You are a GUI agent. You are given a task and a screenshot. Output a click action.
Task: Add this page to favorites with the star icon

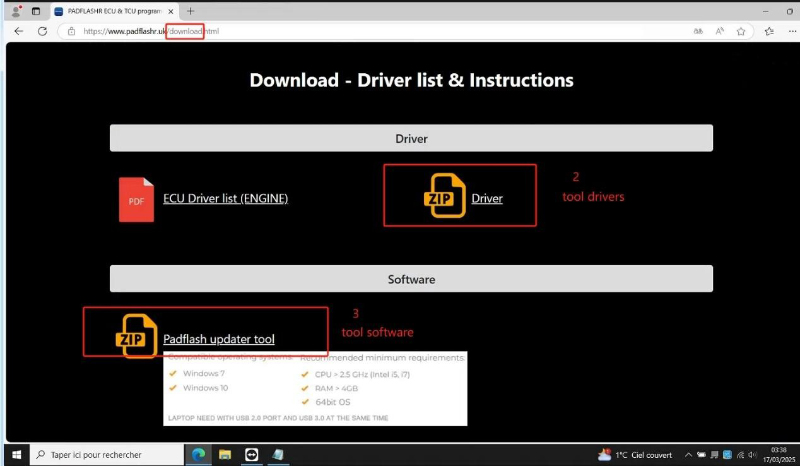tap(741, 31)
